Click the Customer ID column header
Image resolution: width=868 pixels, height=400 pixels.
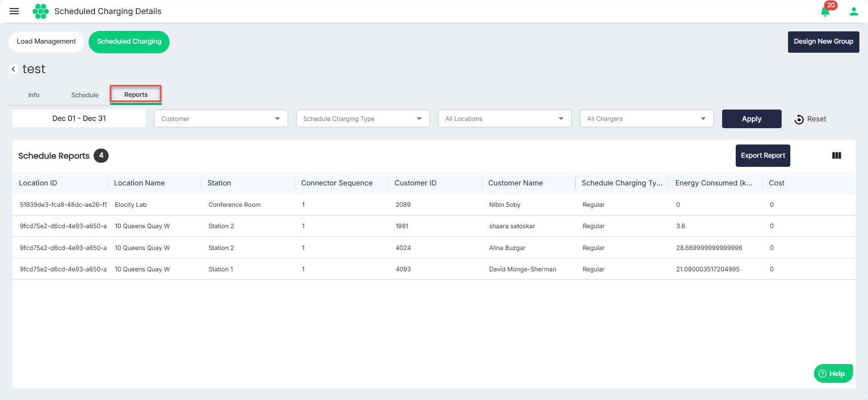tap(415, 183)
